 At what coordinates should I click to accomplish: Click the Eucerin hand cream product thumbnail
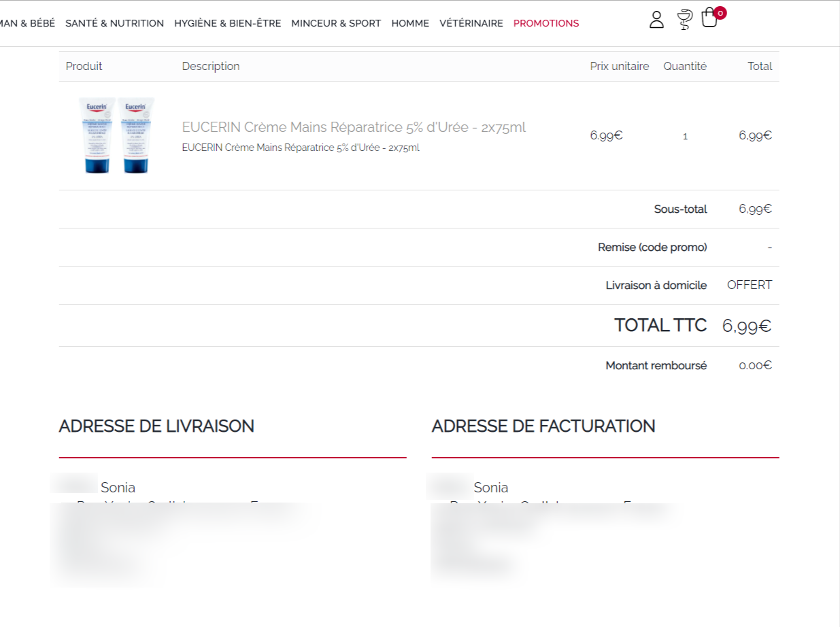click(x=116, y=135)
